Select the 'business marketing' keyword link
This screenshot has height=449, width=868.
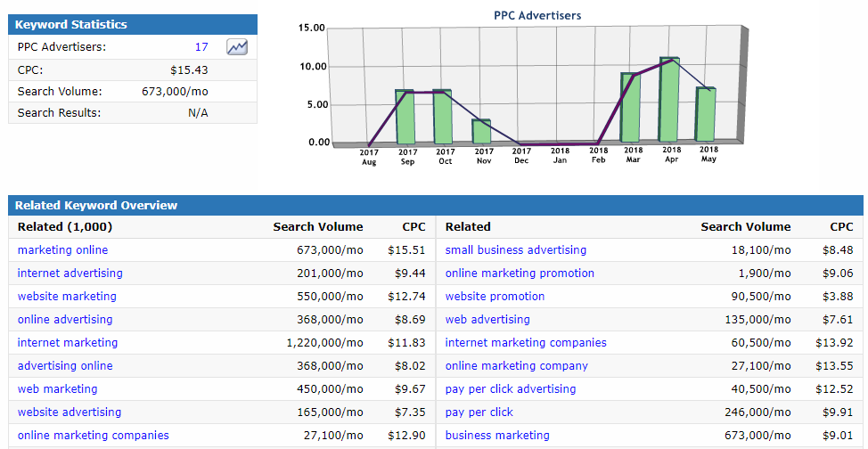497,436
